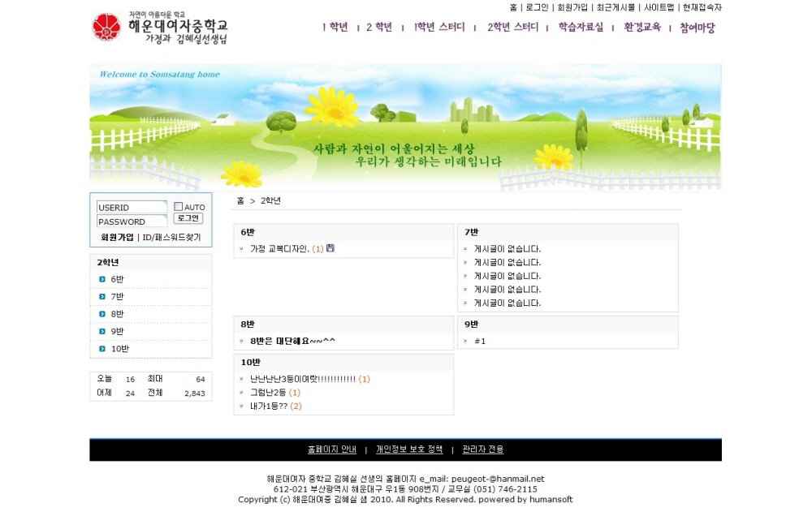The image size is (812, 529).
Task: Click the blue arrow icon beside 6반
Action: [102, 279]
